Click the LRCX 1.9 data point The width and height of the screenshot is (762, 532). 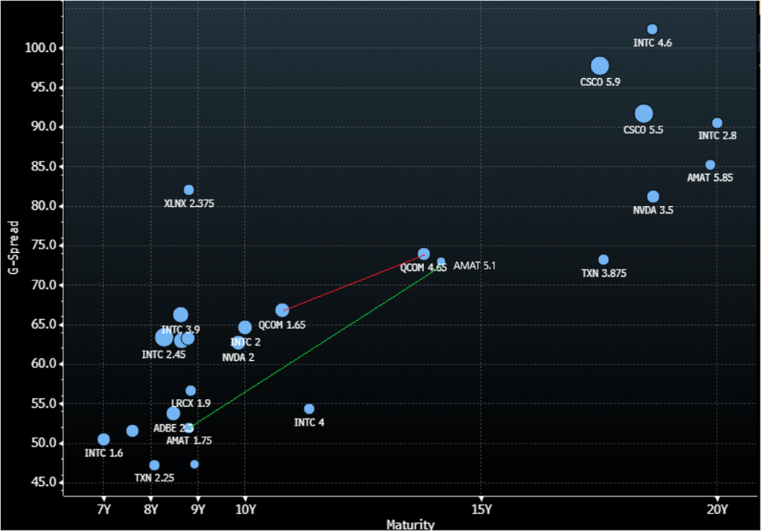190,391
